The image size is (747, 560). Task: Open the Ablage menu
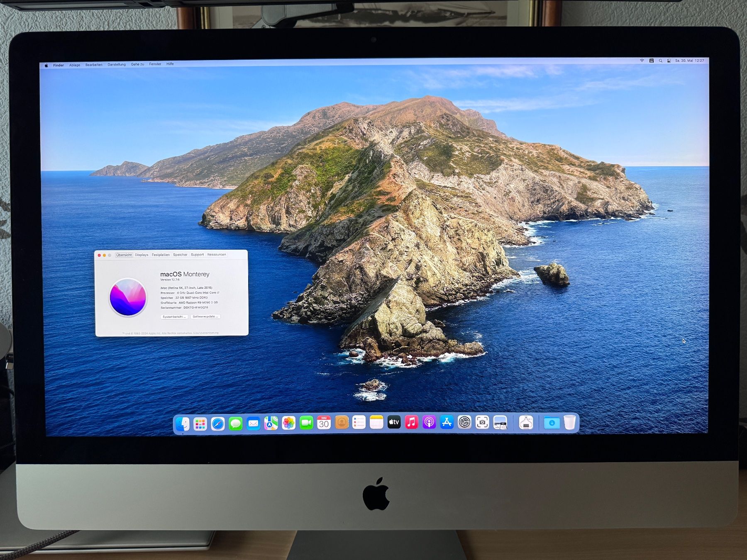tap(75, 65)
